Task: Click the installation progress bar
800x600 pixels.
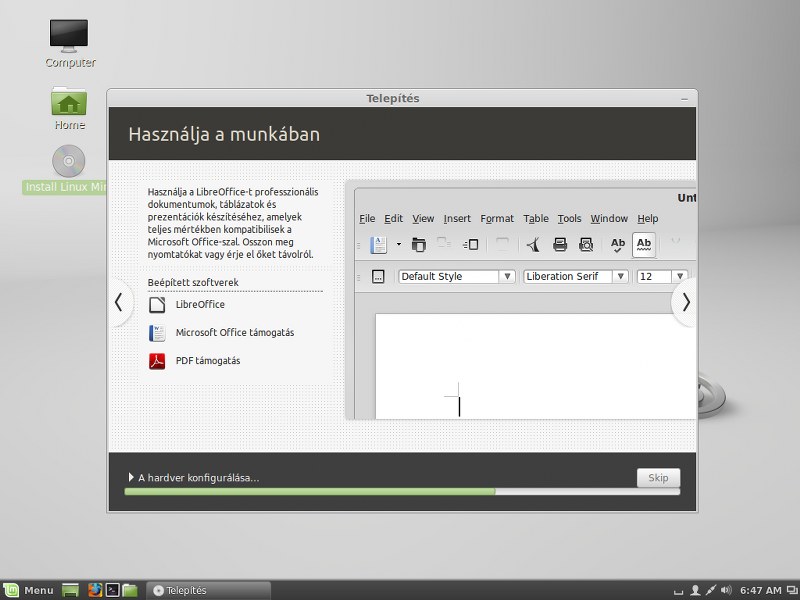Action: click(x=402, y=491)
